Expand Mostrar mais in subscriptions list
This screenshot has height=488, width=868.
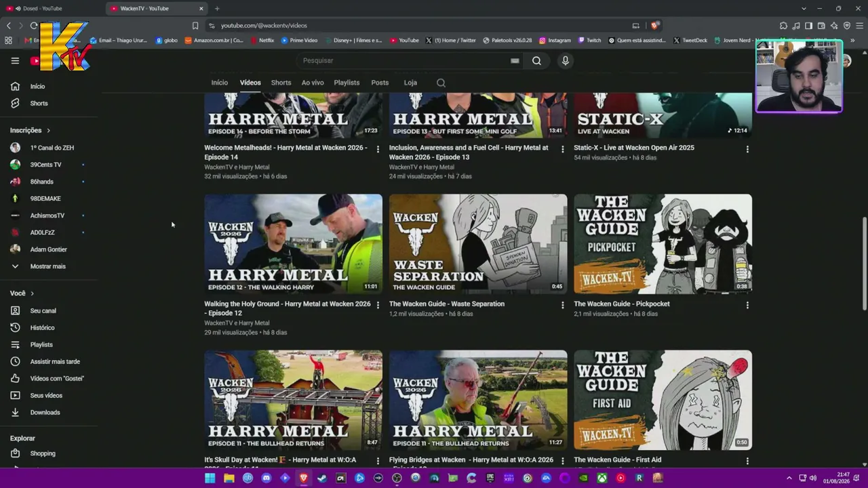[x=49, y=266]
